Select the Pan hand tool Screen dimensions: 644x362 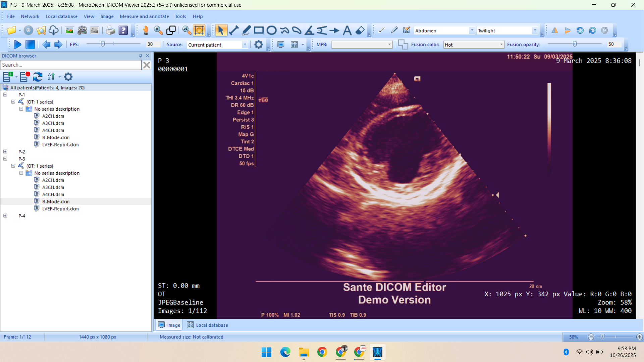pyautogui.click(x=146, y=31)
